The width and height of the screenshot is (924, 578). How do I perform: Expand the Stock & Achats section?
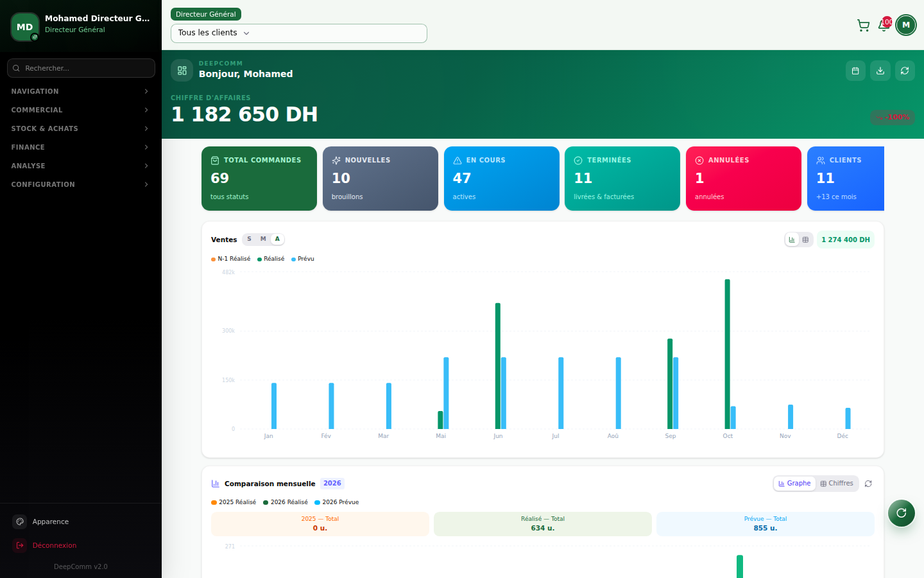coord(81,128)
